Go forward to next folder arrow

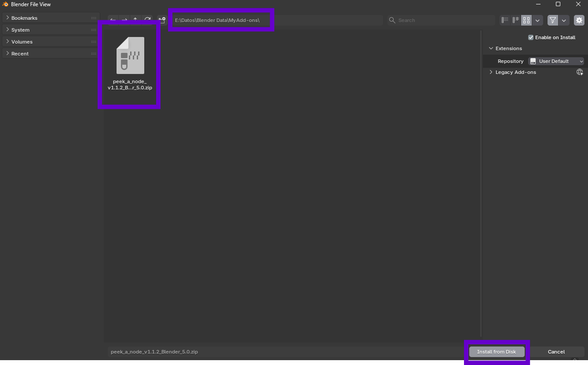pos(124,20)
